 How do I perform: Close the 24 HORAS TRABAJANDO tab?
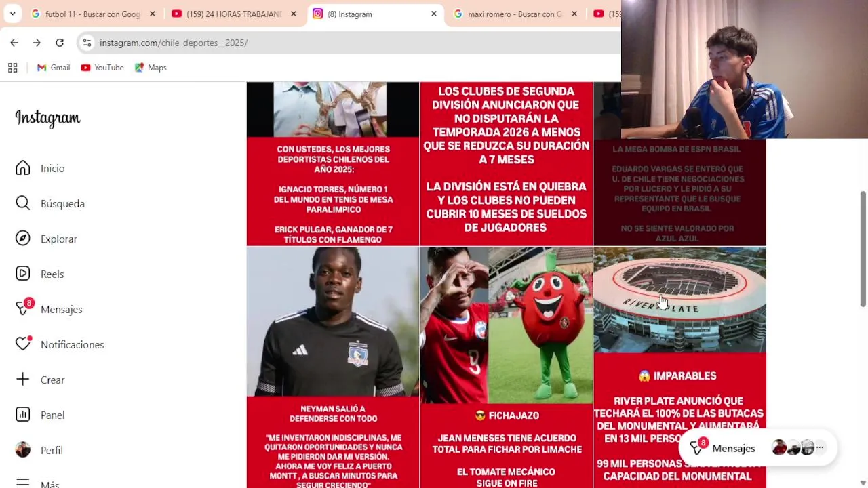pos(294,14)
